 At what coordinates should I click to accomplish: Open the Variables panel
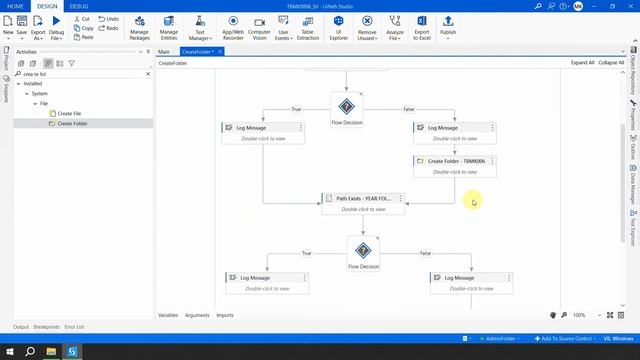coord(168,315)
